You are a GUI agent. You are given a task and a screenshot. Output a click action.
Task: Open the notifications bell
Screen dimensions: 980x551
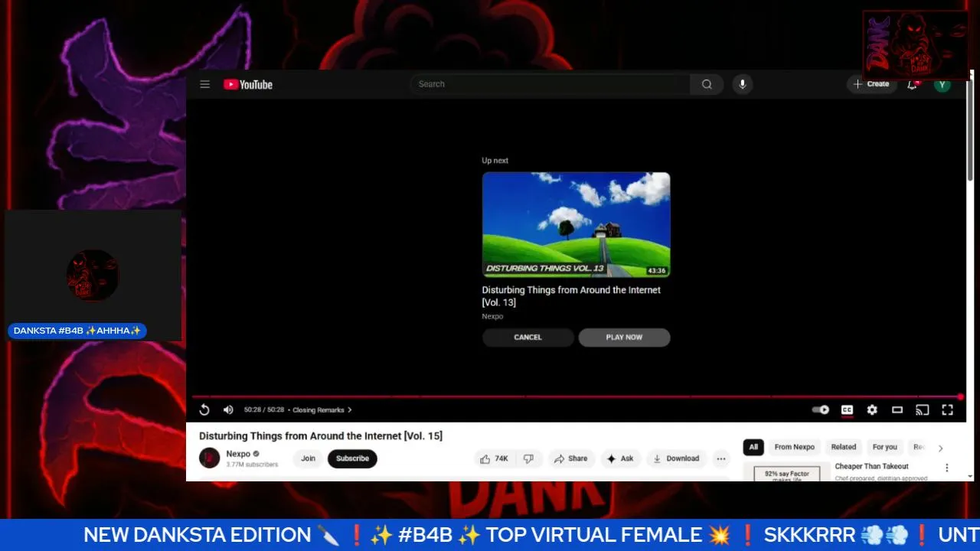click(912, 84)
